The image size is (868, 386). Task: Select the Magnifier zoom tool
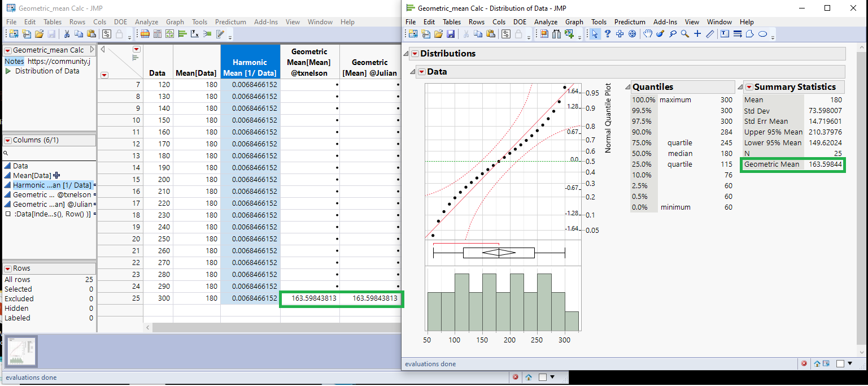click(684, 34)
